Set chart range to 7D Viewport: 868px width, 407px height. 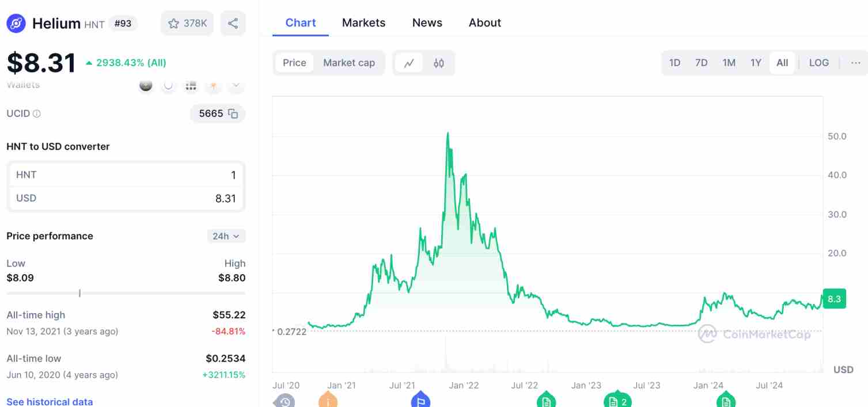point(701,63)
